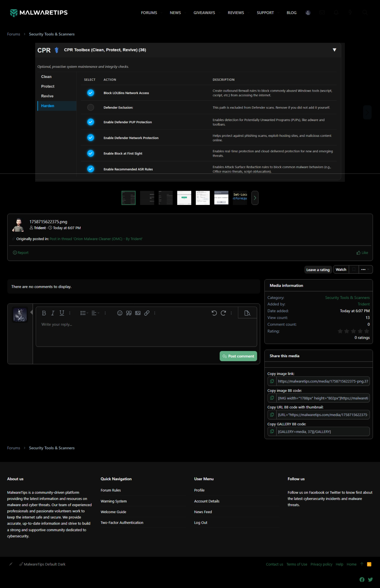Copy the image BB code
Image resolution: width=380 pixels, height=588 pixels.
[x=272, y=398]
